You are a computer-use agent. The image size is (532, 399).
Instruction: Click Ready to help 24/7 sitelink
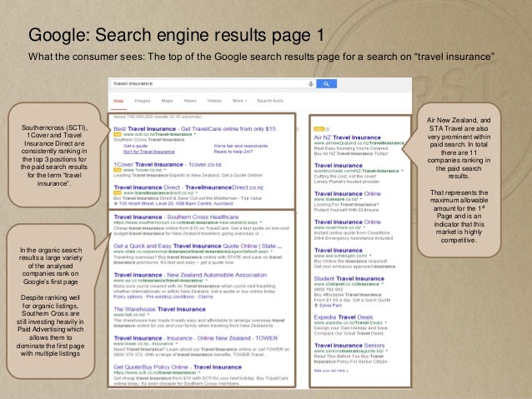[x=233, y=152]
